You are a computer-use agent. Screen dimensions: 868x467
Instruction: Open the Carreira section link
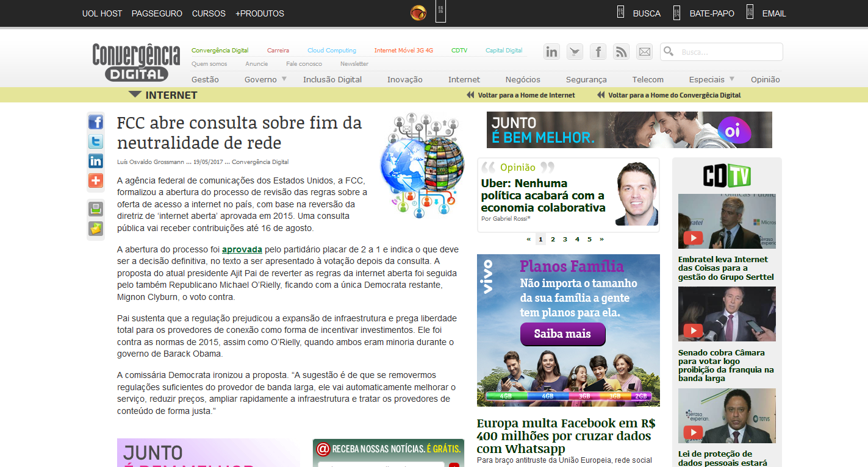click(x=278, y=51)
